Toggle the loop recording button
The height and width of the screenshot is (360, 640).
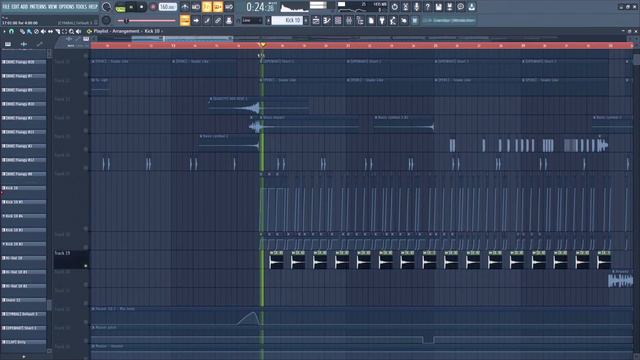(x=229, y=7)
